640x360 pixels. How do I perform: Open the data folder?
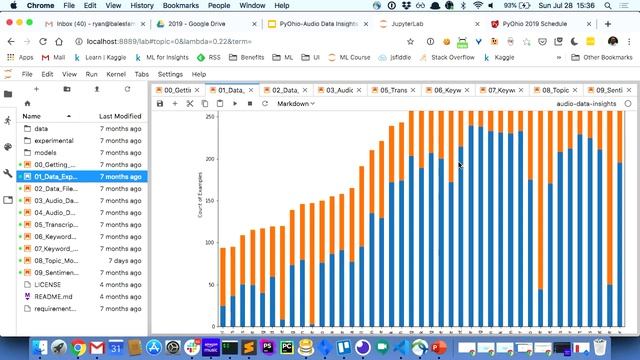82,129
